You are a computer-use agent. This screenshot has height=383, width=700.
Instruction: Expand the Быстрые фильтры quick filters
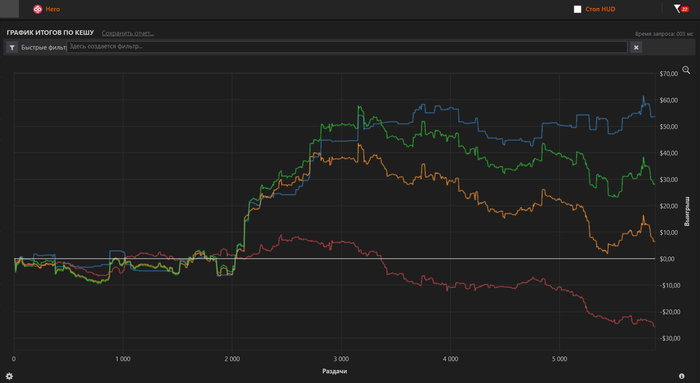pos(43,47)
